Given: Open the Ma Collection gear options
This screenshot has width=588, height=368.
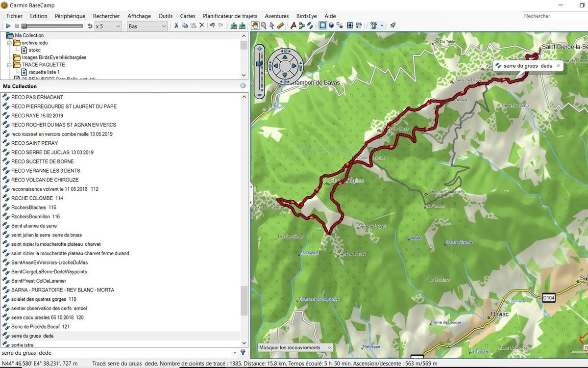Looking at the screenshot, I should click(243, 86).
